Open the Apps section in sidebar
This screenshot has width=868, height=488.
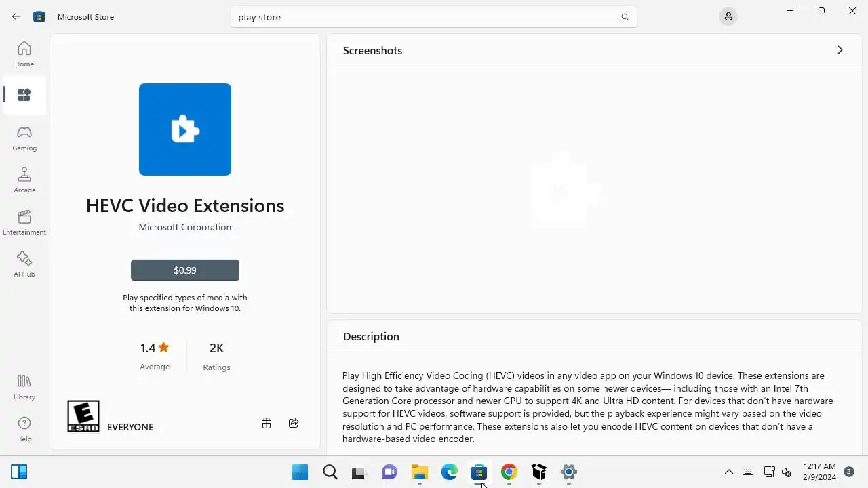(24, 95)
